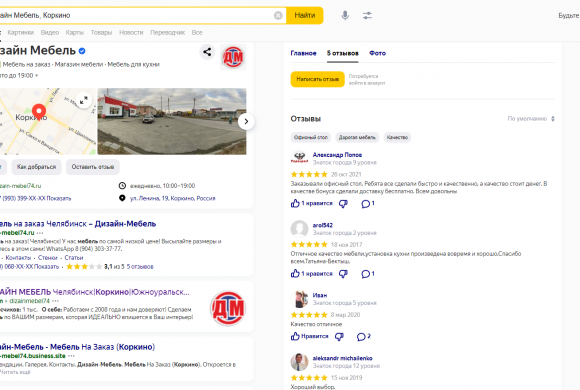Screen dimensions: 580x390
Task: Switch to the Главное tab
Action: pyautogui.click(x=303, y=53)
